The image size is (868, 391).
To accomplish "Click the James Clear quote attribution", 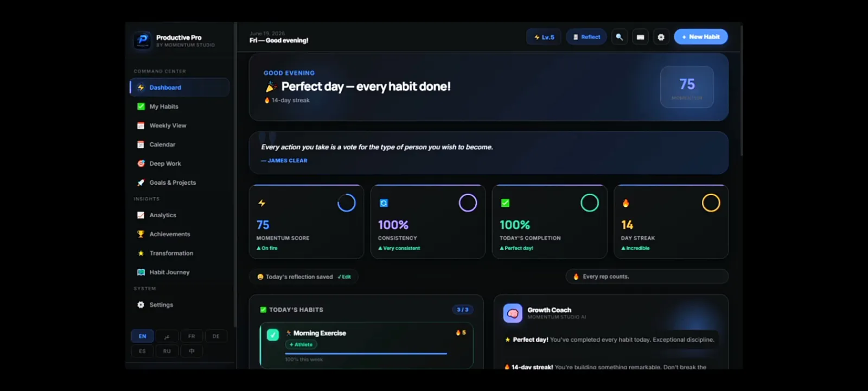I will pyautogui.click(x=284, y=161).
